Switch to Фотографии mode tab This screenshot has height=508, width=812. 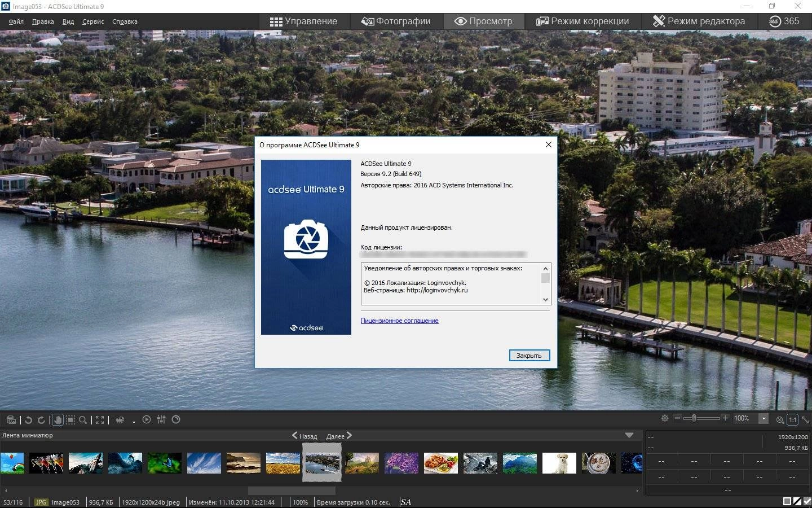click(x=396, y=21)
